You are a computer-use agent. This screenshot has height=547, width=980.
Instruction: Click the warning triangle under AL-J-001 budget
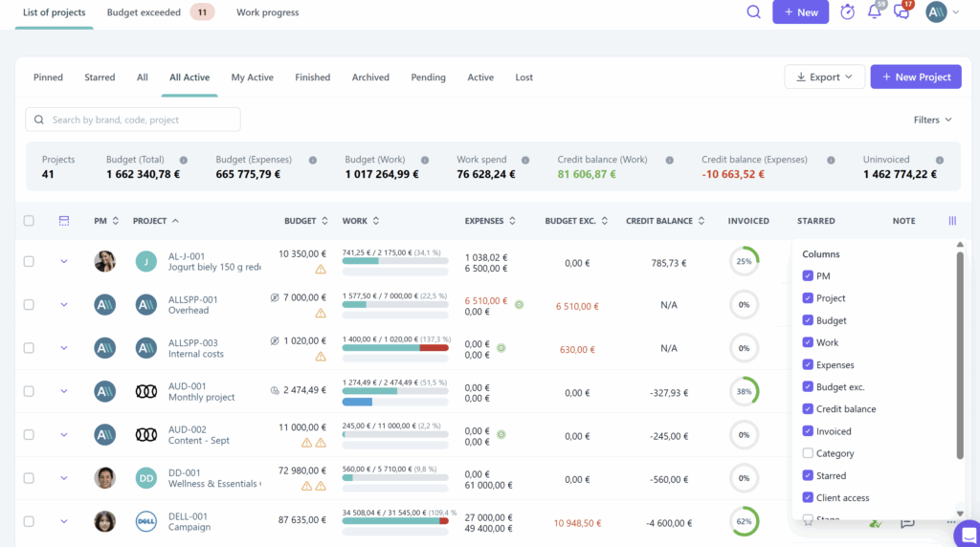point(321,269)
